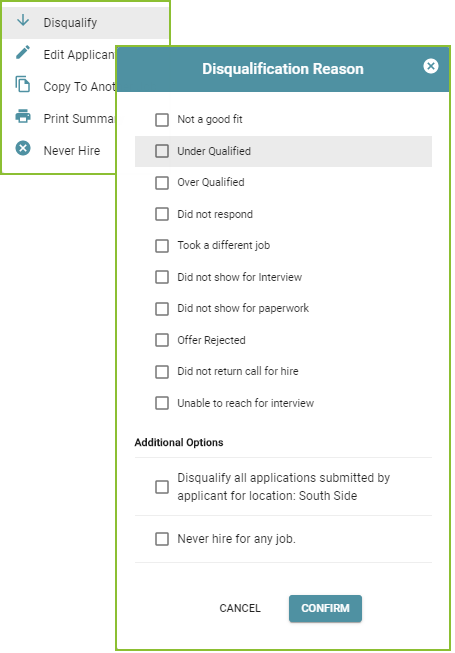This screenshot has width=455, height=653.
Task: Tick Did not show for Interview
Action: coord(162,277)
